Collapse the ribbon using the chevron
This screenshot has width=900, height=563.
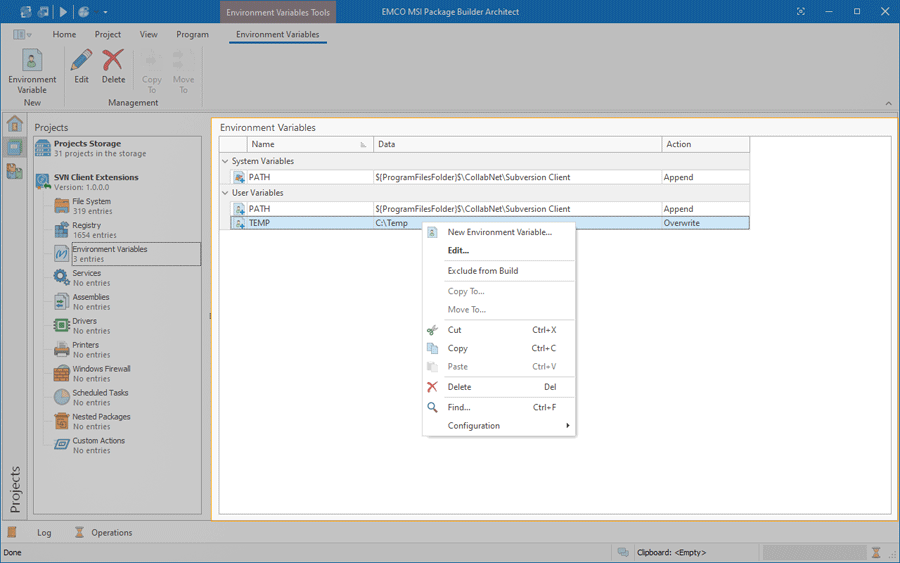[889, 103]
